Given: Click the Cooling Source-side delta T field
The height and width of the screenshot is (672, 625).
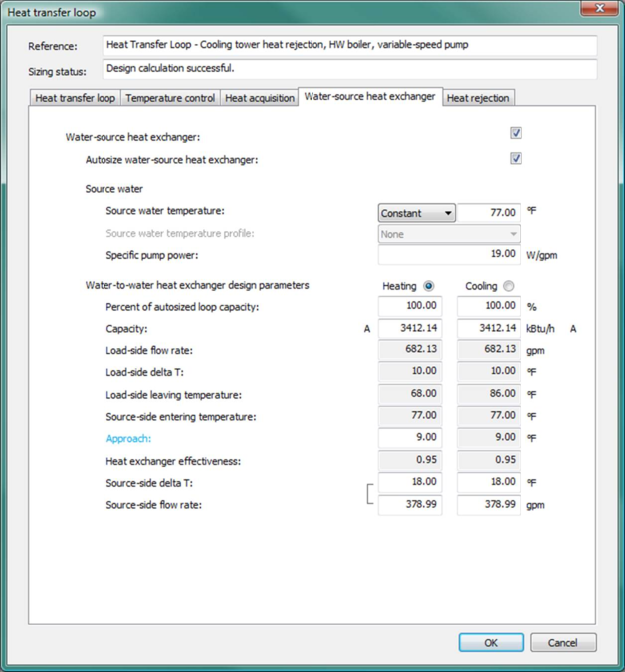Looking at the screenshot, I should [x=489, y=483].
